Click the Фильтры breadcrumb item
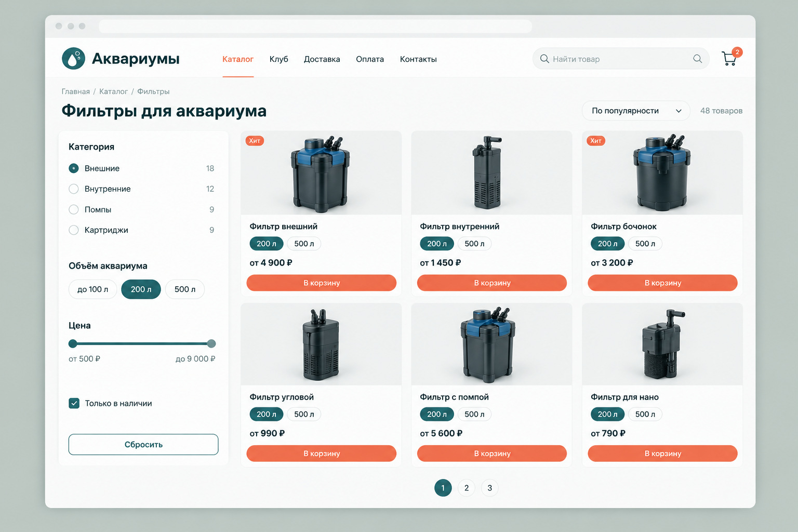This screenshot has width=798, height=532. click(x=153, y=91)
